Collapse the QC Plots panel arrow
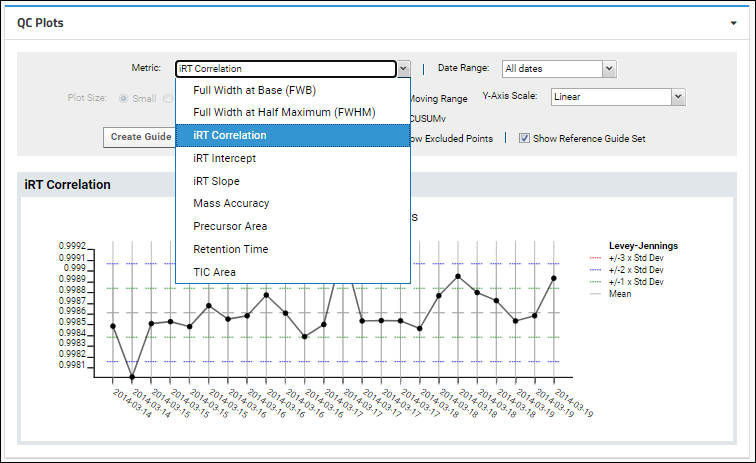This screenshot has height=463, width=756. [x=733, y=22]
